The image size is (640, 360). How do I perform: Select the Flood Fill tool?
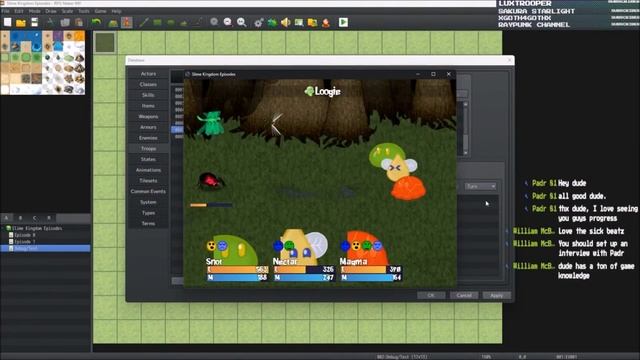coord(184,22)
